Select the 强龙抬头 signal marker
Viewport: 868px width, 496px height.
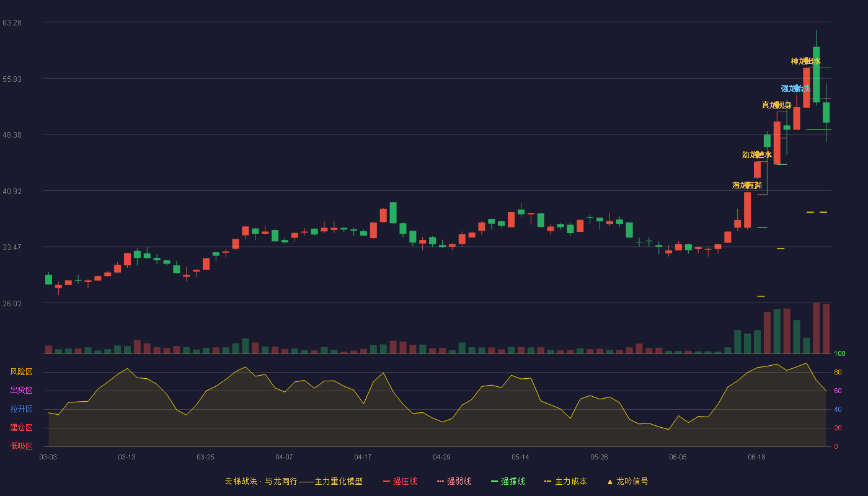(795, 89)
